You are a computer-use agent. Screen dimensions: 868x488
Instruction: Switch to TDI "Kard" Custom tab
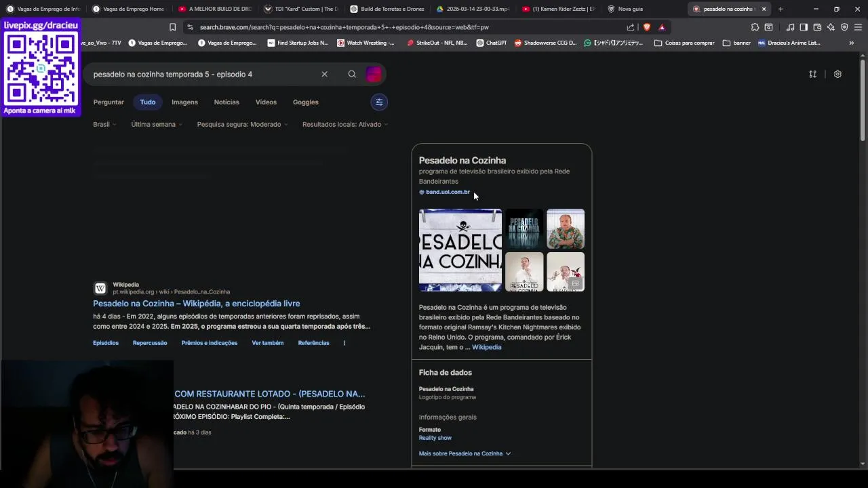(301, 9)
